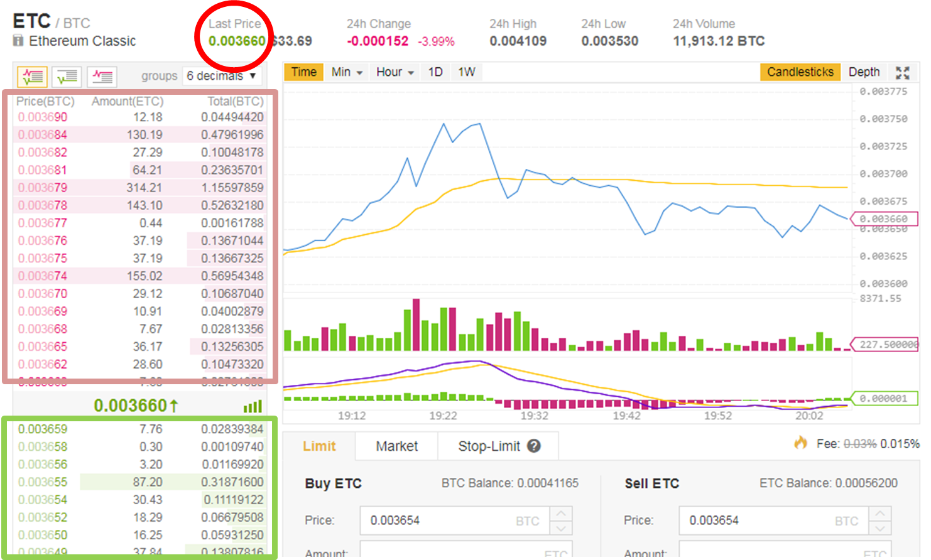
Task: Open the Limit order tab
Action: pyautogui.click(x=319, y=446)
